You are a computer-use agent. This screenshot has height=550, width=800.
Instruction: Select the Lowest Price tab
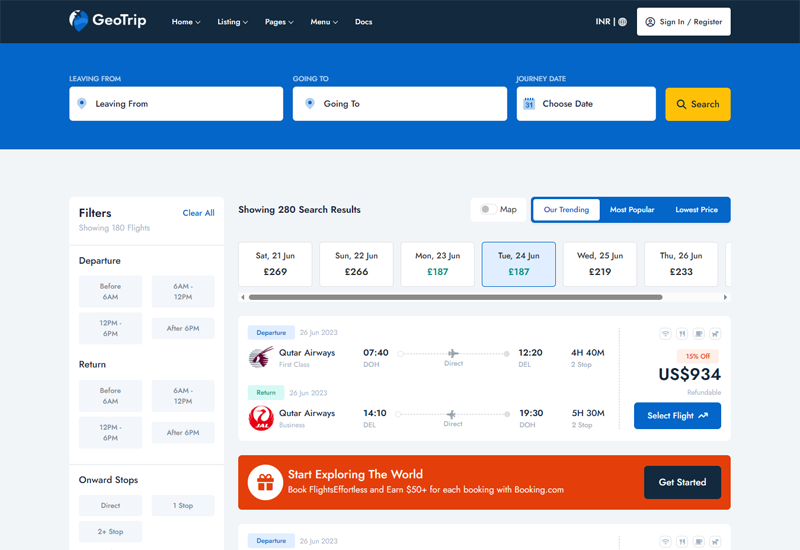click(x=696, y=210)
